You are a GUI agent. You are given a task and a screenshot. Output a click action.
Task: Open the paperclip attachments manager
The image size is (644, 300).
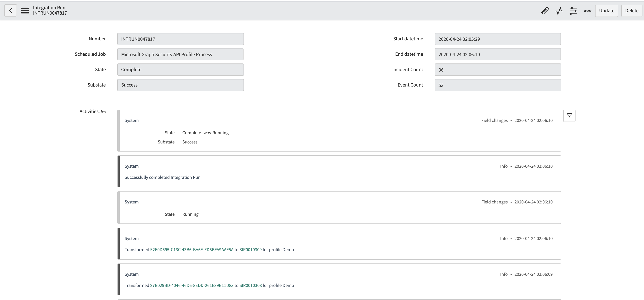click(545, 11)
